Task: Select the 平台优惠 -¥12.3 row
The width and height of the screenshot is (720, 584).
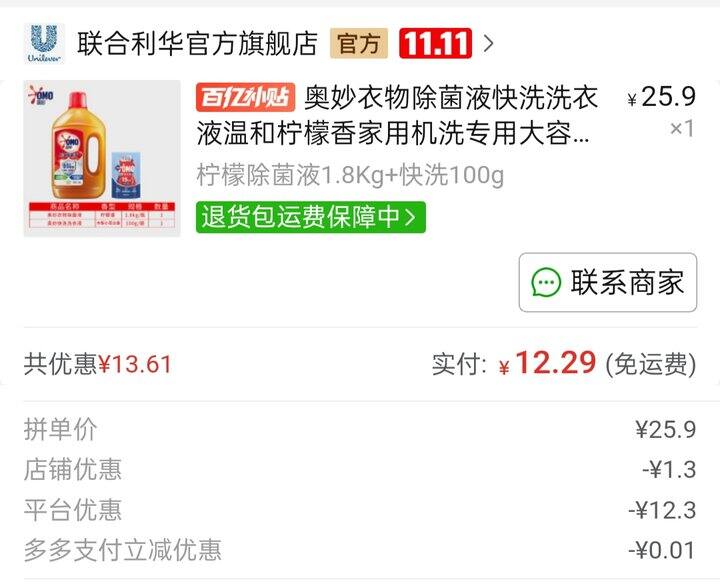Action: [x=360, y=510]
